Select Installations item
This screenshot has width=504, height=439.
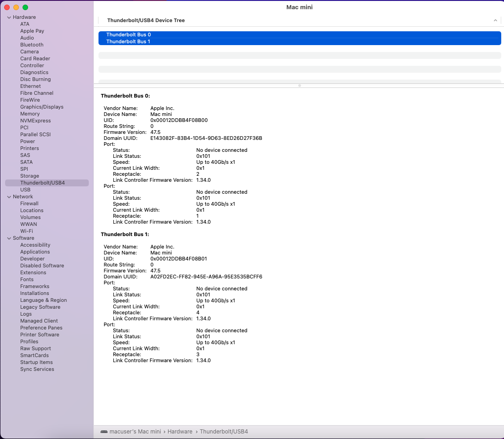coord(35,294)
